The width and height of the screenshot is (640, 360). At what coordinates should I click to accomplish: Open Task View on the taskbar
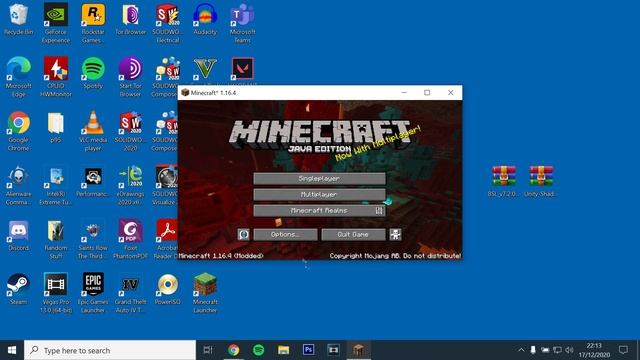[208, 350]
